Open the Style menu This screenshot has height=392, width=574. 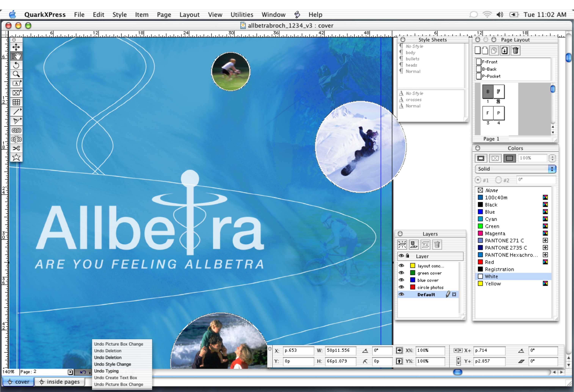120,15
